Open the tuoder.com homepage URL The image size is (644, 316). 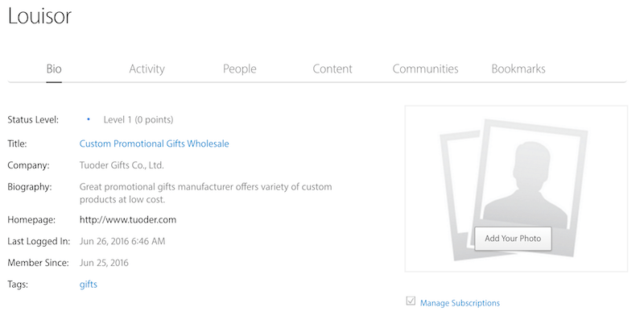point(128,220)
